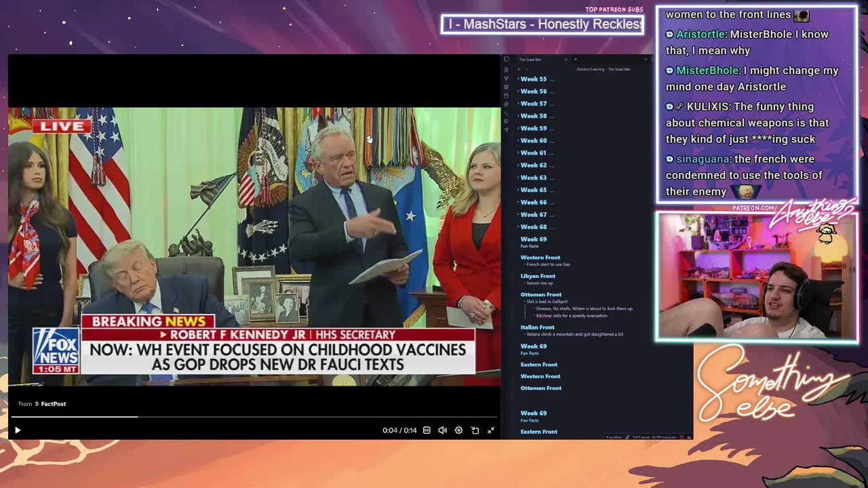868x488 pixels.
Task: Expand the Week 62 heading
Action: pos(518,165)
